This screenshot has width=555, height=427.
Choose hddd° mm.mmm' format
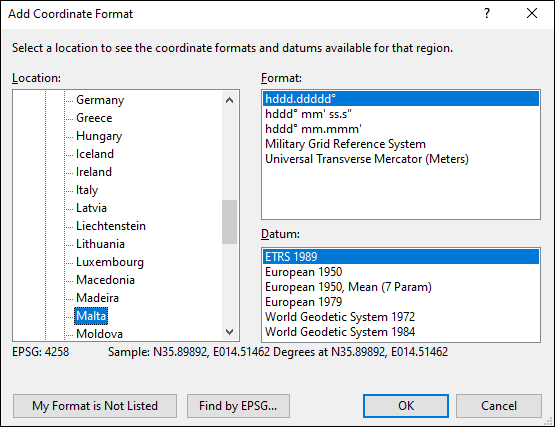(x=401, y=129)
